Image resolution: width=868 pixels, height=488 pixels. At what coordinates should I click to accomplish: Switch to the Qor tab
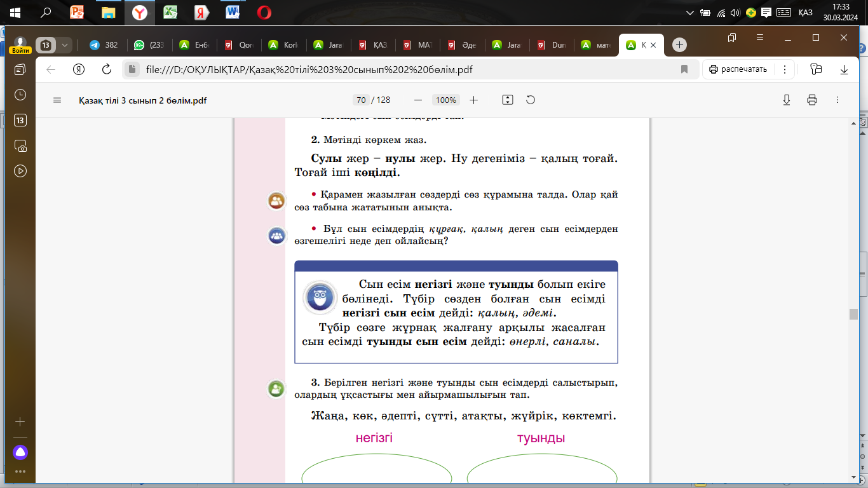tap(238, 45)
